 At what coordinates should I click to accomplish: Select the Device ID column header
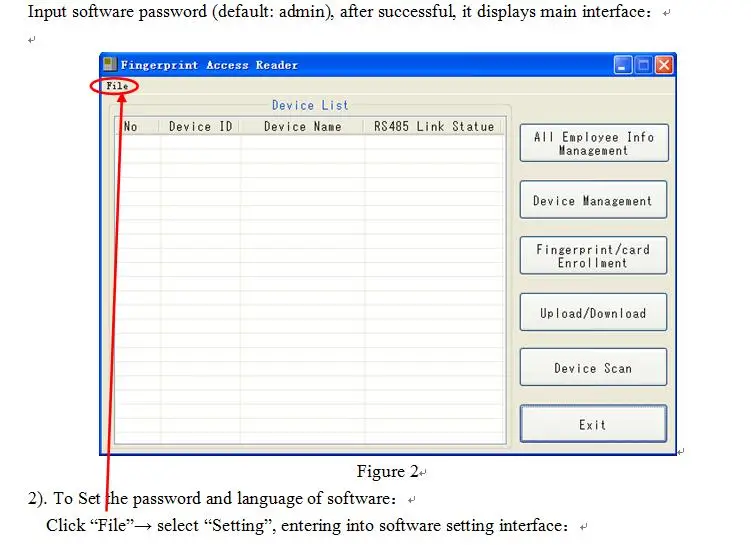tap(200, 127)
